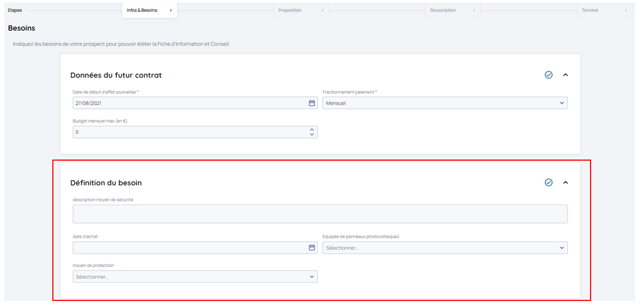Go to the Souscription step

452,10
